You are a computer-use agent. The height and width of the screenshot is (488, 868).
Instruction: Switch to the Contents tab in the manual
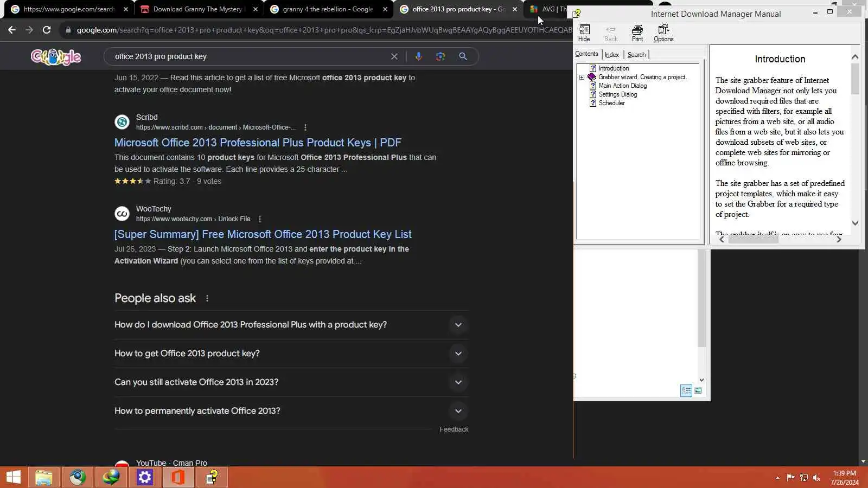(x=586, y=54)
